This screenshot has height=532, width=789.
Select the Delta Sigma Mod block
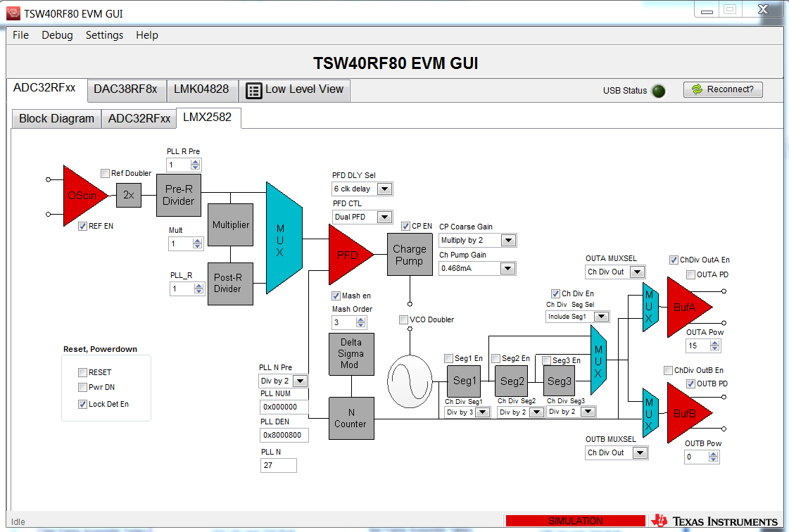click(351, 354)
